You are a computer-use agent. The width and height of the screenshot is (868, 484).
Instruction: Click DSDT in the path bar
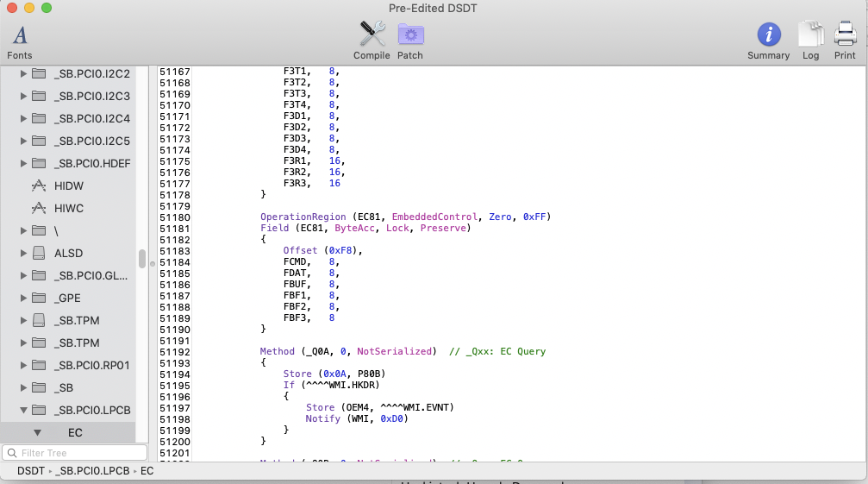(x=30, y=471)
